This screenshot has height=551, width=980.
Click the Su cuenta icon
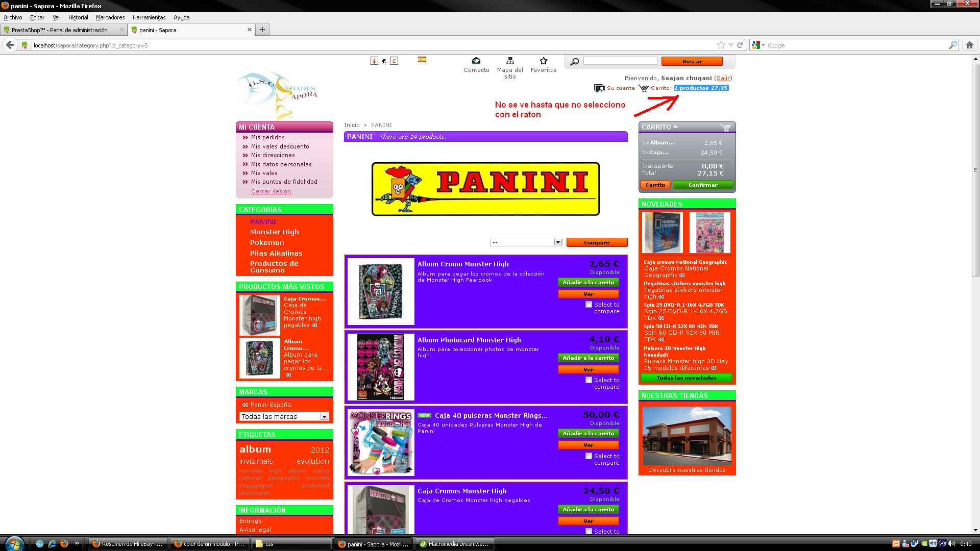click(599, 88)
